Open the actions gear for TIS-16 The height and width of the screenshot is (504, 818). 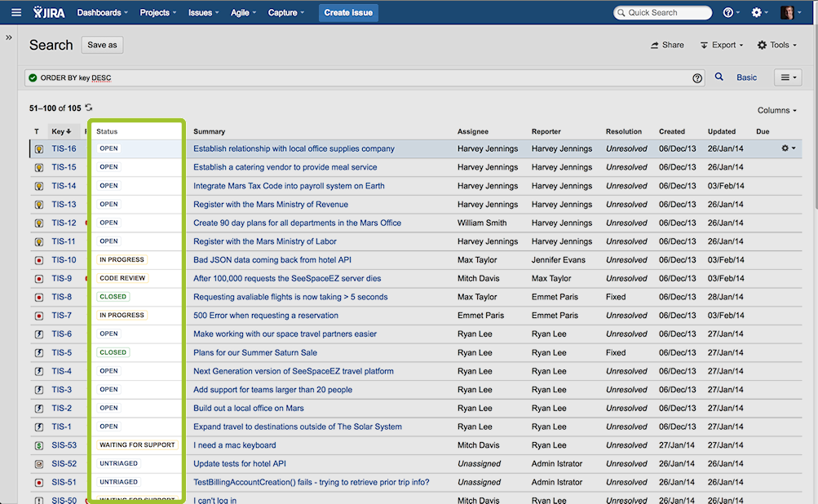[789, 148]
